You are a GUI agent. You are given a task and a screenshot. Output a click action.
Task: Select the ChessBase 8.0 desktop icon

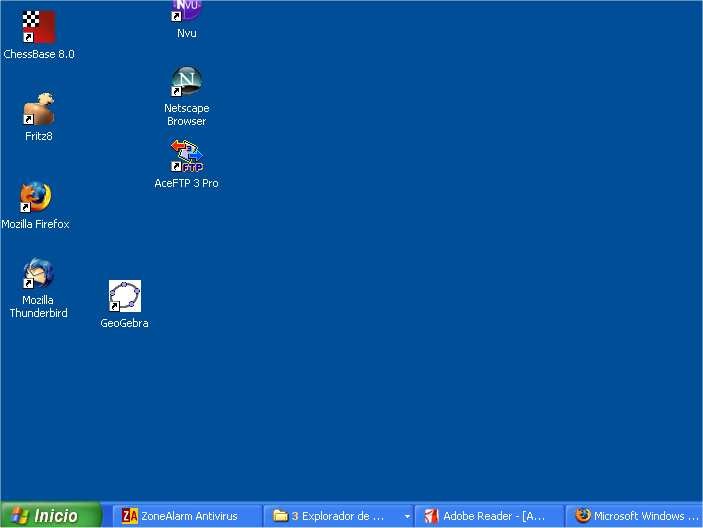click(x=39, y=27)
